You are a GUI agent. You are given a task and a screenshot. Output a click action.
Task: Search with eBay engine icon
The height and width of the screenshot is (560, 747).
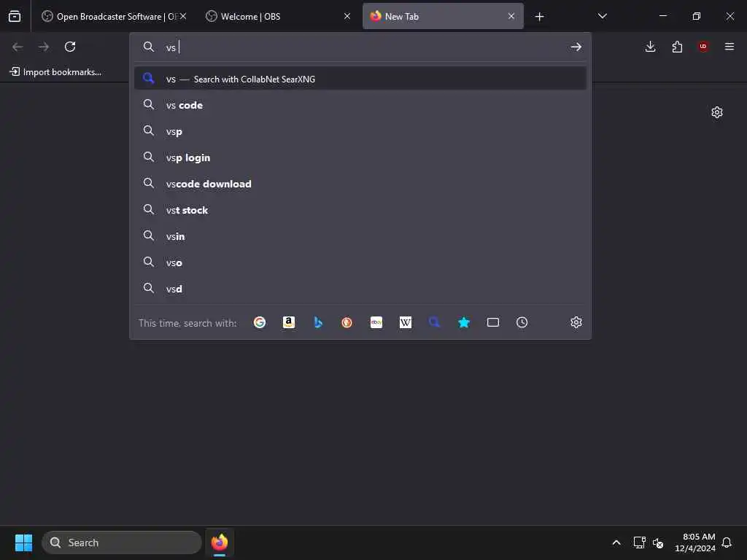coord(376,322)
